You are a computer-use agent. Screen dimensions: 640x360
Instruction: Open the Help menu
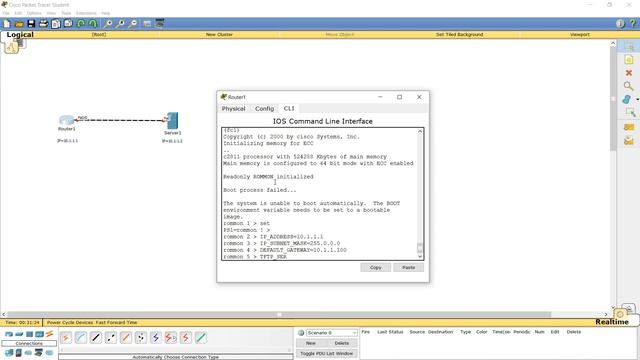tap(106, 13)
